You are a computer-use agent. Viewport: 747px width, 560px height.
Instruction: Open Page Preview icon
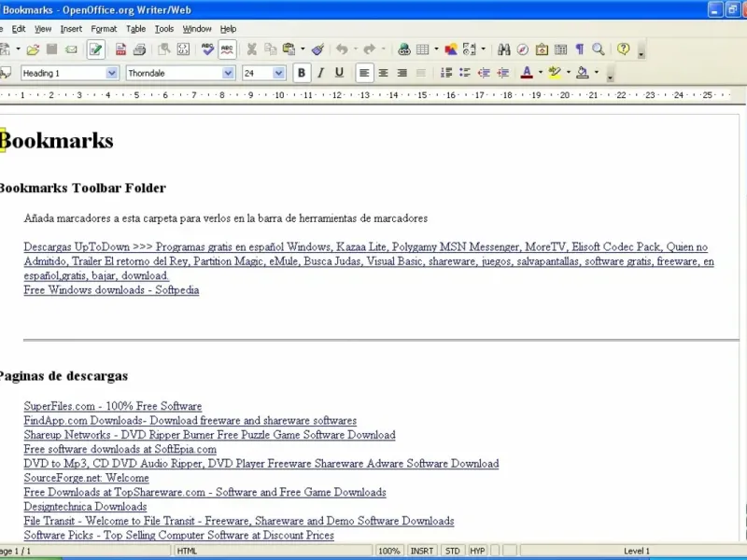point(164,49)
